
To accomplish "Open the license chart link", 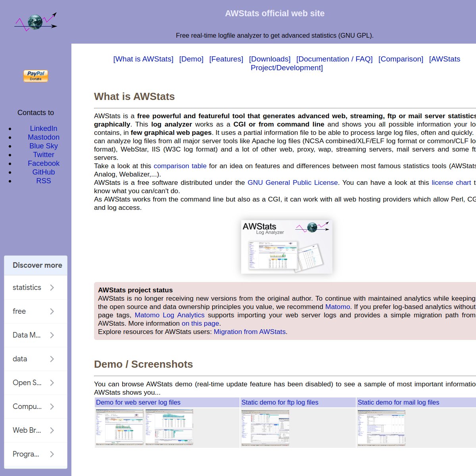I will 451,182.
